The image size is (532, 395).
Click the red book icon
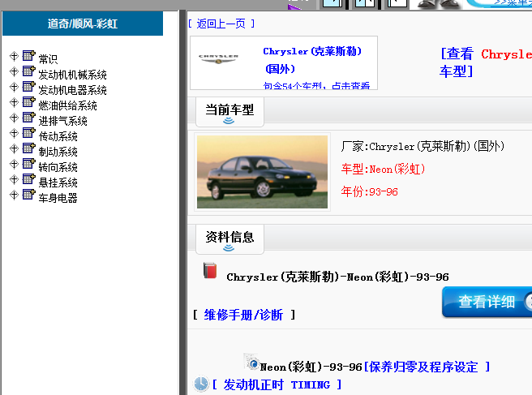210,270
